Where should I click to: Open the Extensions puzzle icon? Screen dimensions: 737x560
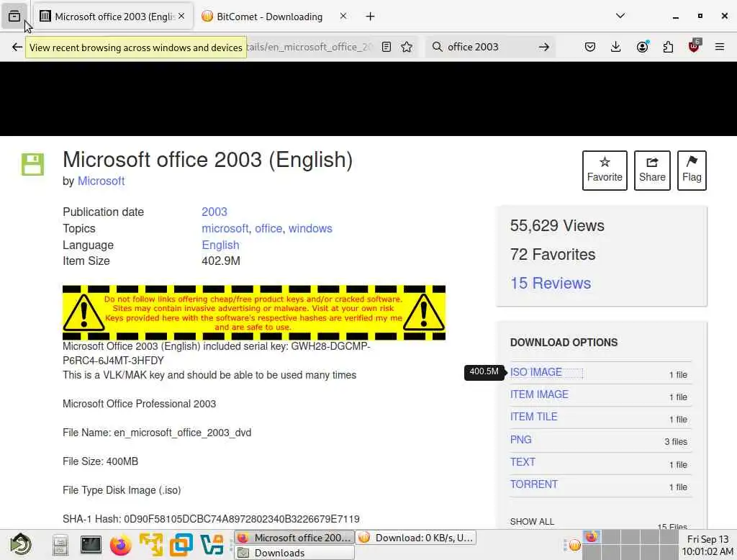point(668,47)
